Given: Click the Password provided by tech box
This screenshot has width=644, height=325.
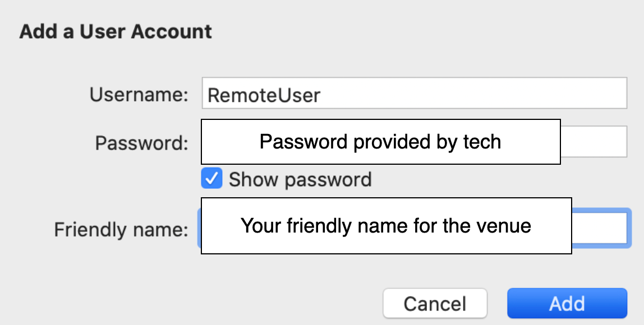Looking at the screenshot, I should pos(380,142).
